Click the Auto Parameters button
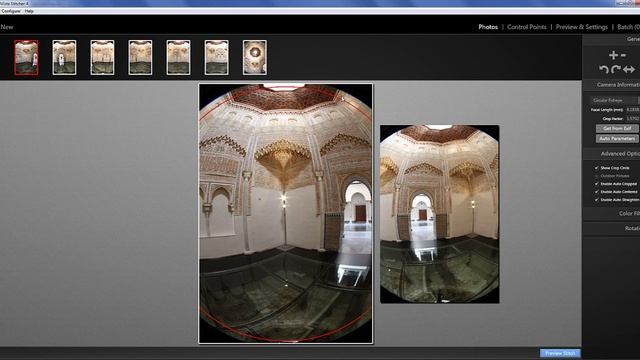640x360 pixels. click(617, 139)
